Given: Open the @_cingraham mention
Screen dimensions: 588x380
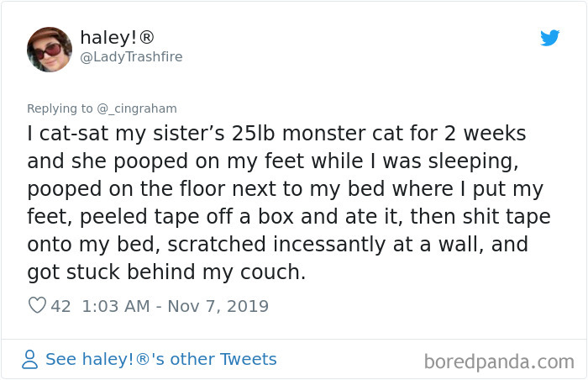Looking at the screenshot, I should 136,108.
